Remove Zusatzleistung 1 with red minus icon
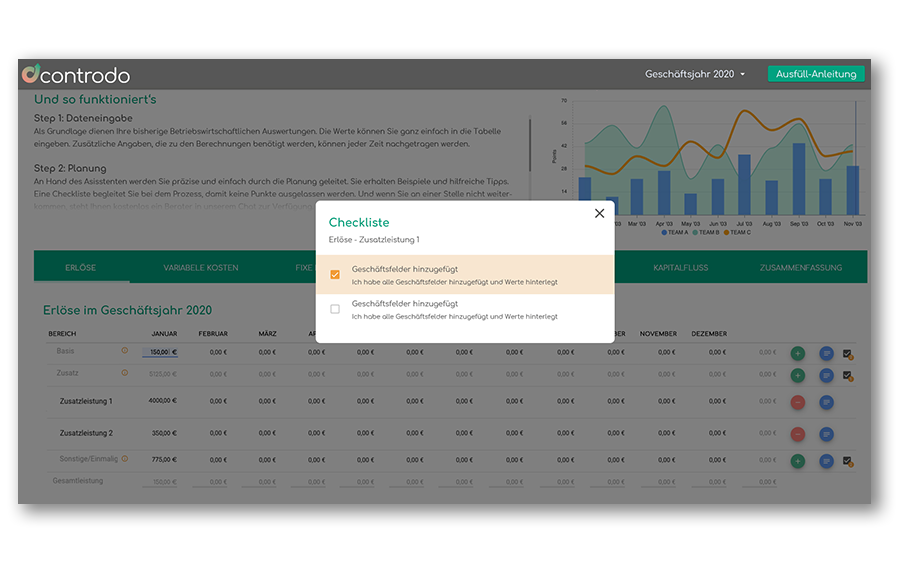The height and width of the screenshot is (566, 900). coord(797,402)
